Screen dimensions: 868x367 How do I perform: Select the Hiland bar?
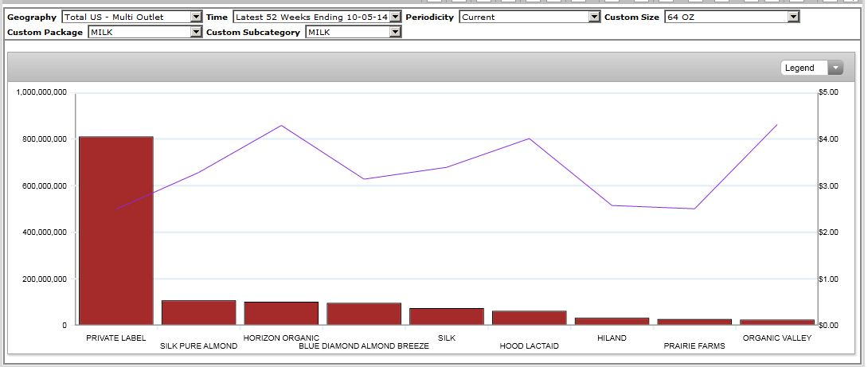[612, 321]
